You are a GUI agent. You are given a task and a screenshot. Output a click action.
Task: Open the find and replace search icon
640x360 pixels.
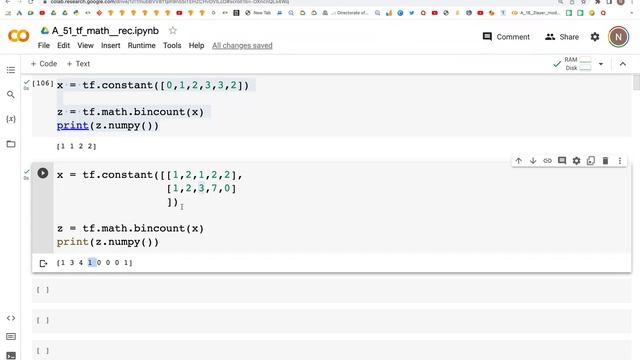pos(11,95)
